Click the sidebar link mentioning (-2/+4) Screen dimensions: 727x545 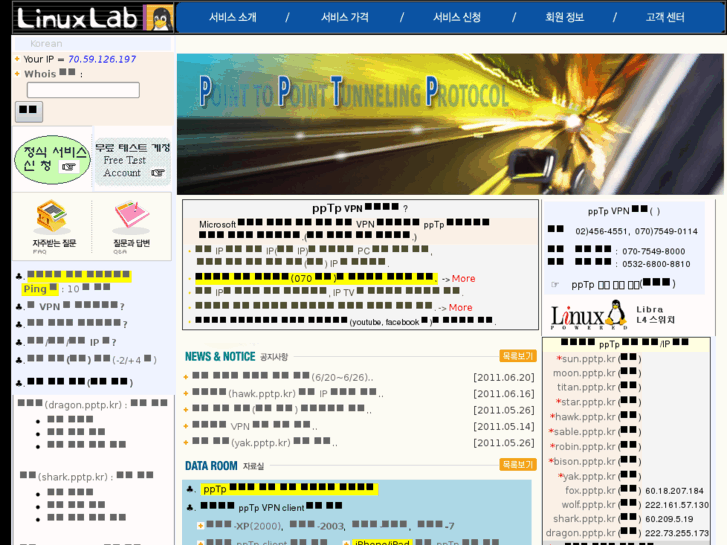point(91,359)
